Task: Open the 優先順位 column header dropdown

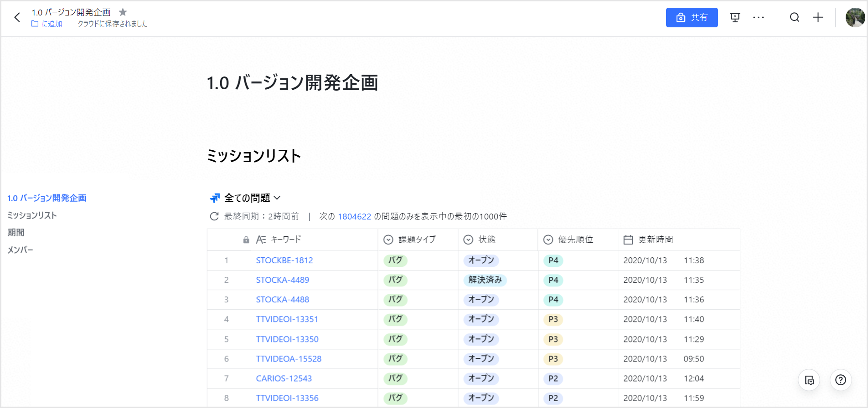Action: (x=548, y=240)
